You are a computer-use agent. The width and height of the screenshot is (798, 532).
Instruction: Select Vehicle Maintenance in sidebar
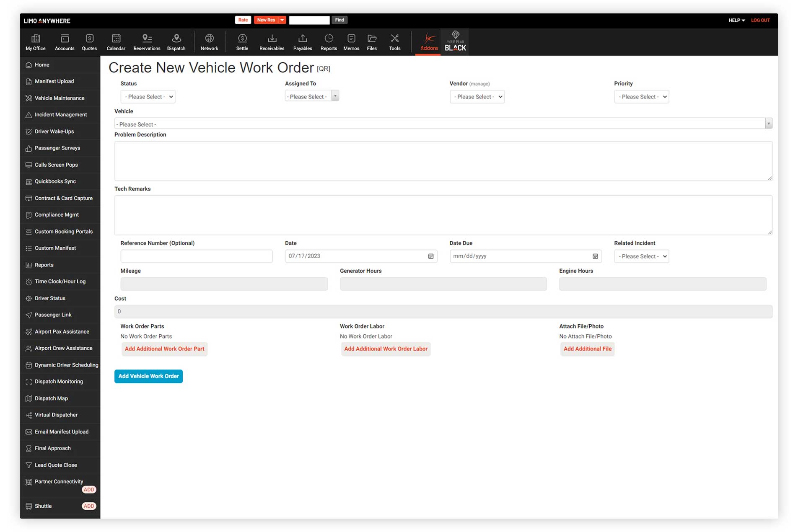coord(60,98)
